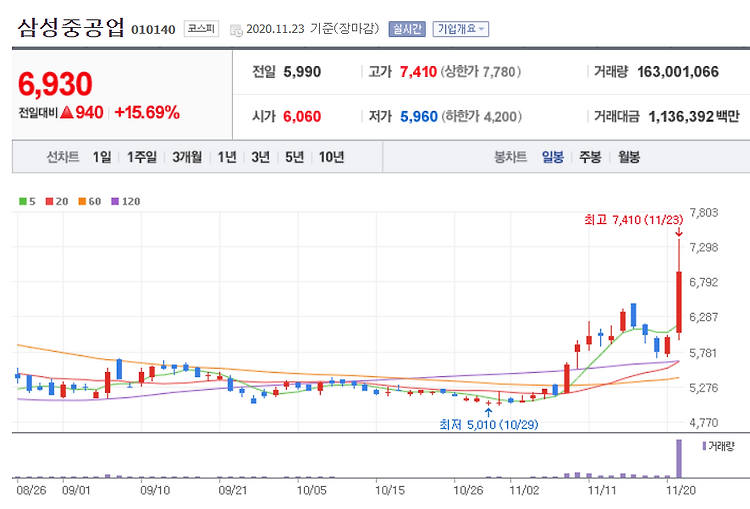
Task: Click the 최고 7,410 (11/23) high marker
Action: [x=633, y=220]
